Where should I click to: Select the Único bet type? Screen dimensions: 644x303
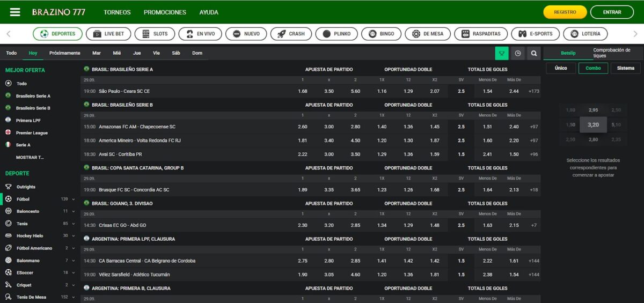click(x=561, y=68)
